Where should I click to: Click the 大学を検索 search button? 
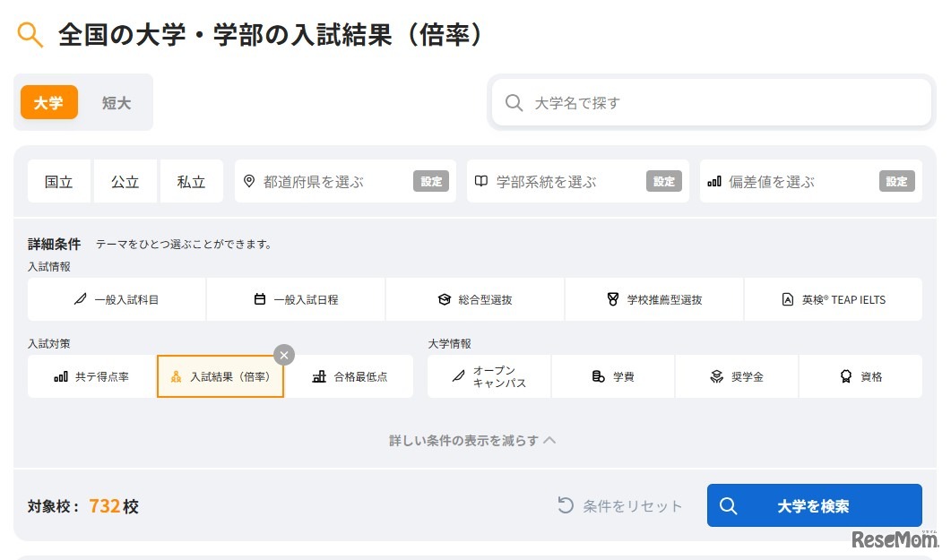coord(814,505)
